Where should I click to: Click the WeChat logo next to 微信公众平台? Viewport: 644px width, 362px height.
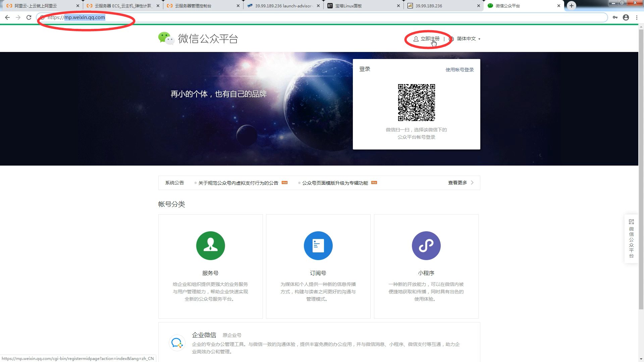coord(166,39)
